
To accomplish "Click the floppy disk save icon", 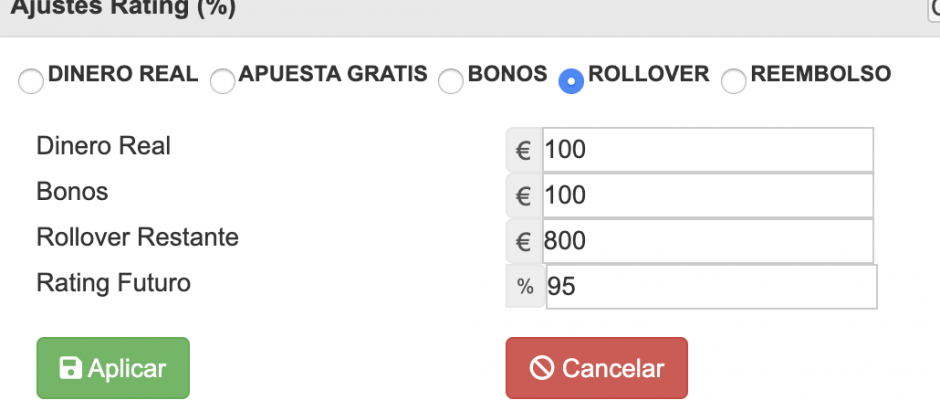I will pyautogui.click(x=71, y=368).
